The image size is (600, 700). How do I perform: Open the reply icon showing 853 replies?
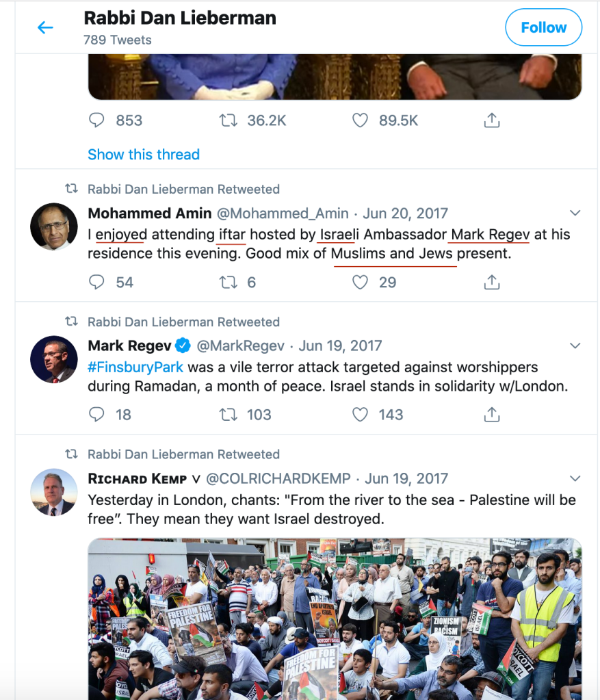tap(97, 120)
